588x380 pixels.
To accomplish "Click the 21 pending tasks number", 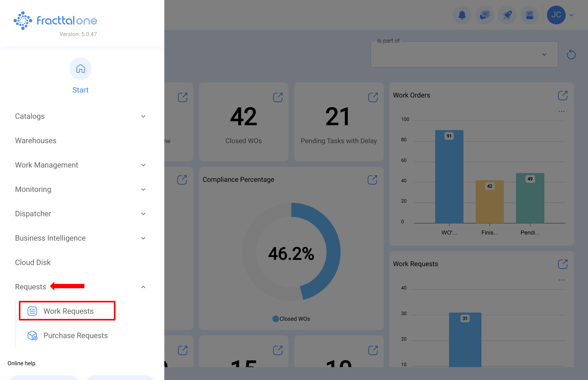I will tap(338, 116).
